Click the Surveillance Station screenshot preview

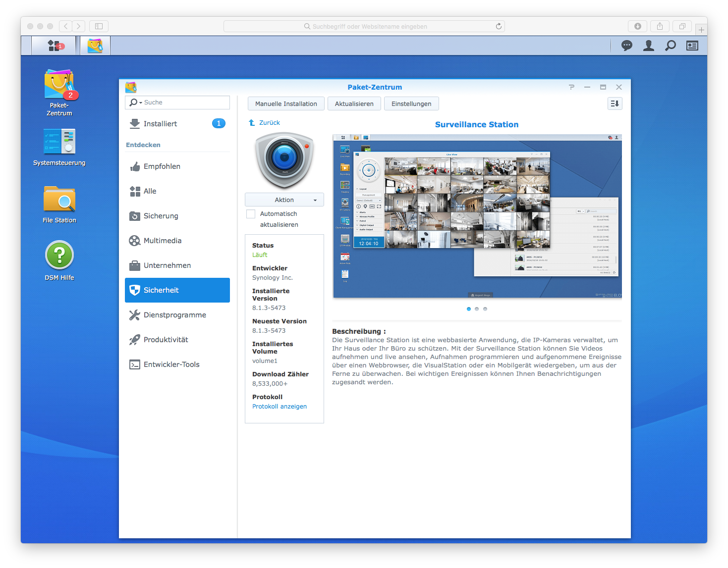tap(477, 216)
